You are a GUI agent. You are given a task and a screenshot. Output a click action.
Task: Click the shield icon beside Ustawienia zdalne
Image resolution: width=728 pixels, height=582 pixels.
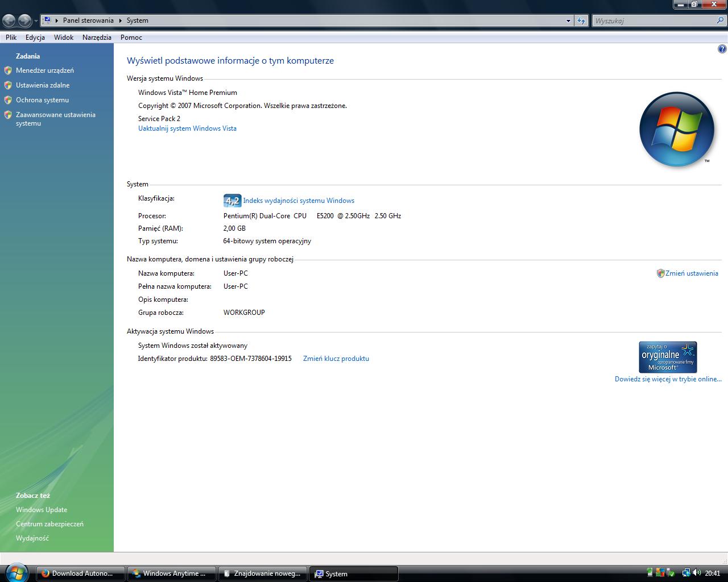(x=8, y=85)
